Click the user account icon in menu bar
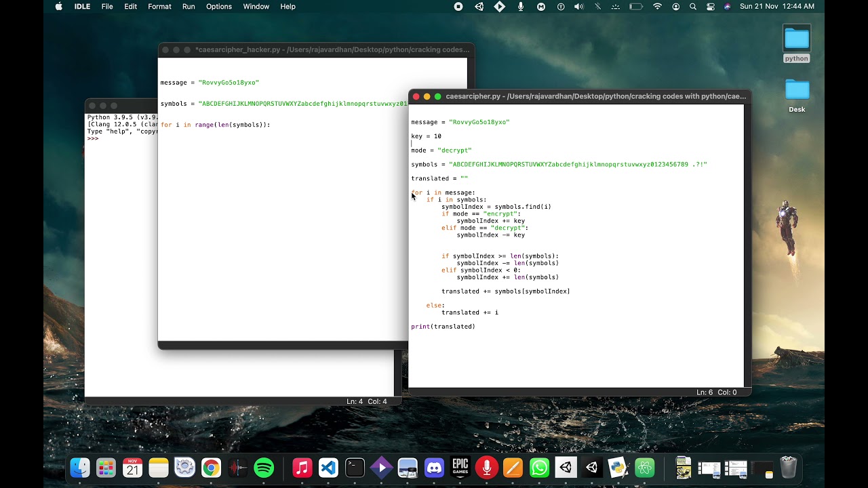This screenshot has width=868, height=488. point(675,6)
